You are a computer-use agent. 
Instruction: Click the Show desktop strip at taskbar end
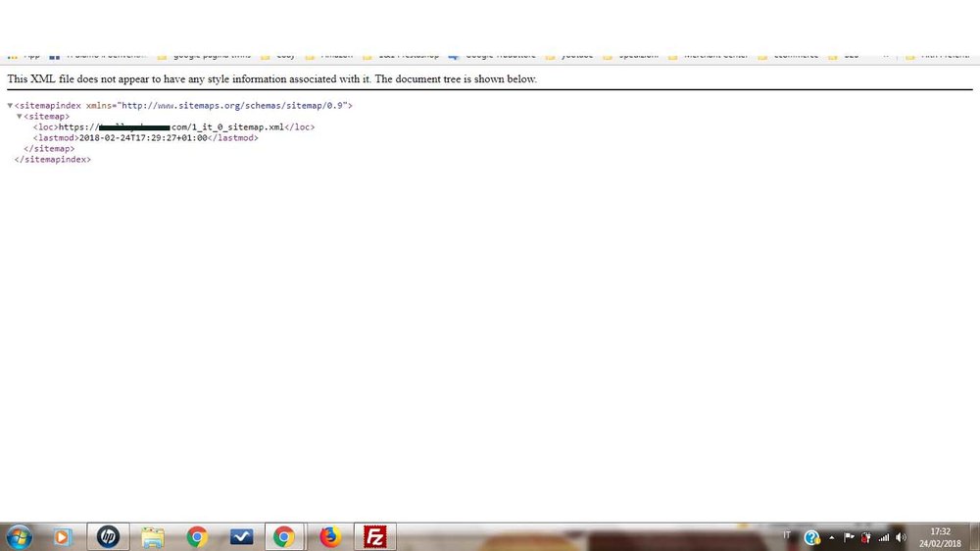[x=975, y=537]
